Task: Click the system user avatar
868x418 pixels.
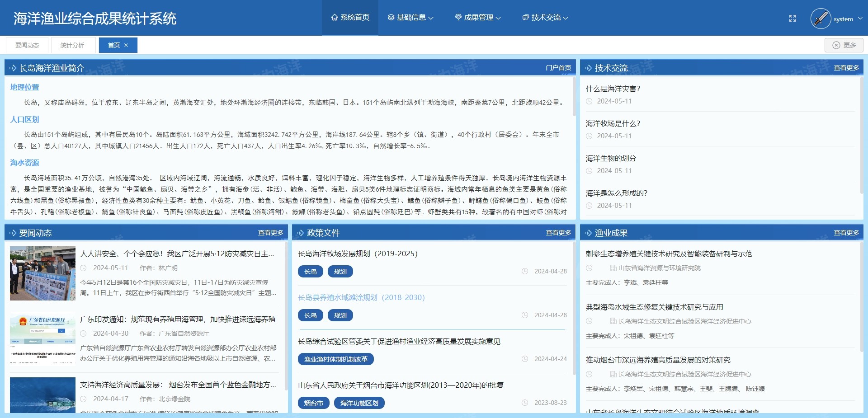Action: pos(821,18)
